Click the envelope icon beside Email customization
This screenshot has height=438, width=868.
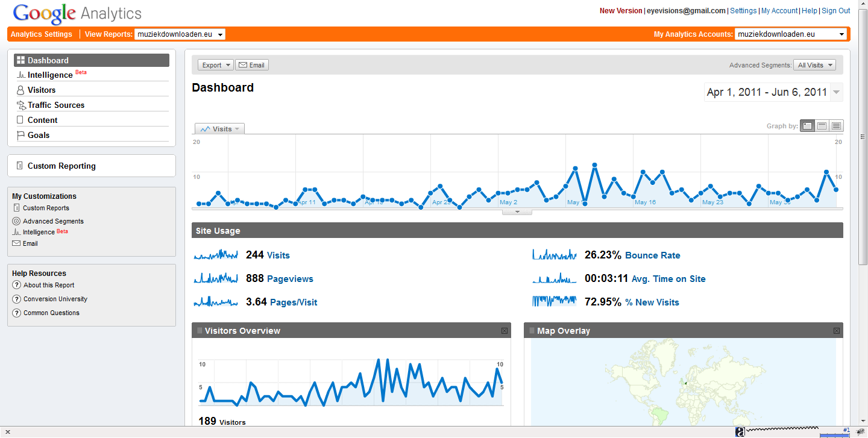coord(16,243)
